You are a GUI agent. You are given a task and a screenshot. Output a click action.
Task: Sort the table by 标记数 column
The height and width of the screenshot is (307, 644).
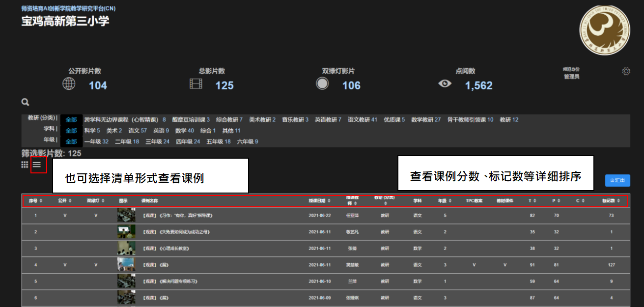coord(611,200)
